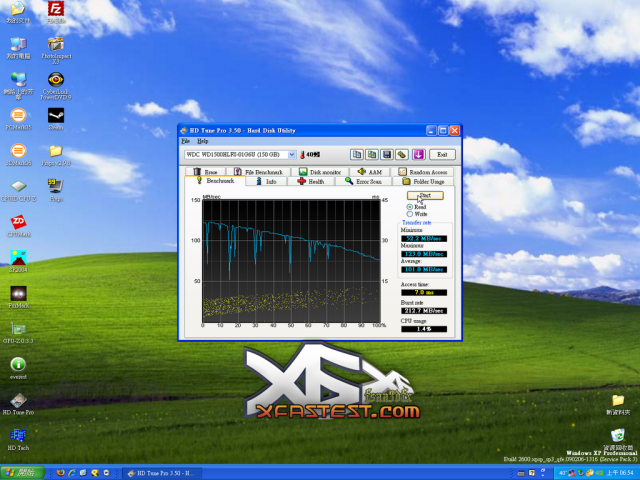Open the options wrench toolbar icon
The image size is (640, 480).
pos(402,155)
